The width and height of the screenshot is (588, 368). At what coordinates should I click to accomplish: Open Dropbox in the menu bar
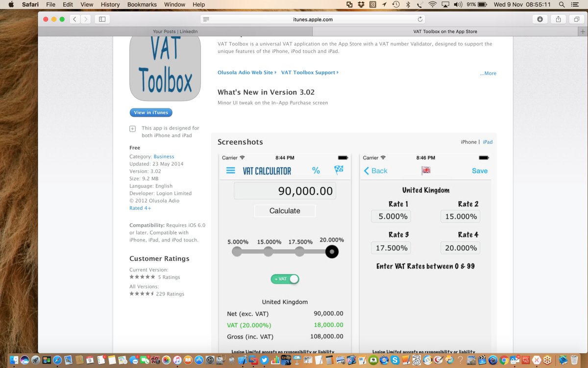[361, 4]
